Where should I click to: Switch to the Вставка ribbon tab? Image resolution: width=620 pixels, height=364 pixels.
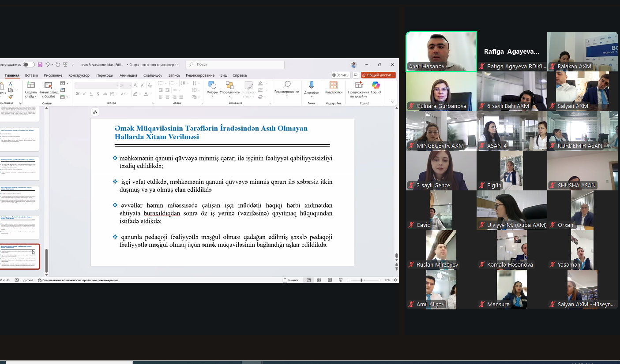pyautogui.click(x=31, y=75)
